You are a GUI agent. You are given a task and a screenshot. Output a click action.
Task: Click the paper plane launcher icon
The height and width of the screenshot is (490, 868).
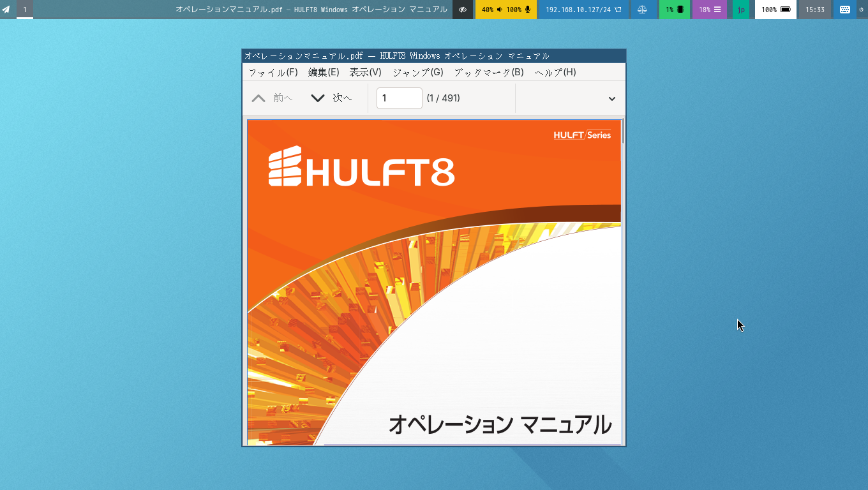coord(6,10)
